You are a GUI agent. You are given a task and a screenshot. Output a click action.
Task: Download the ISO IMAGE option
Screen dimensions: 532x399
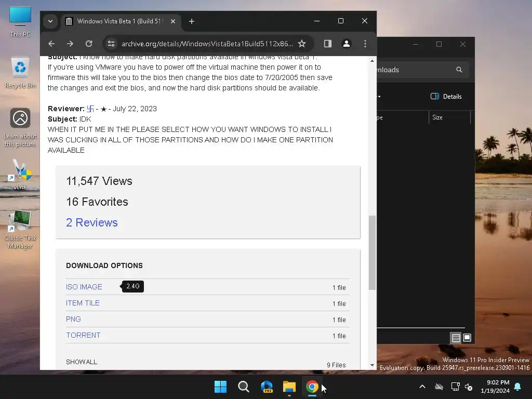click(84, 287)
